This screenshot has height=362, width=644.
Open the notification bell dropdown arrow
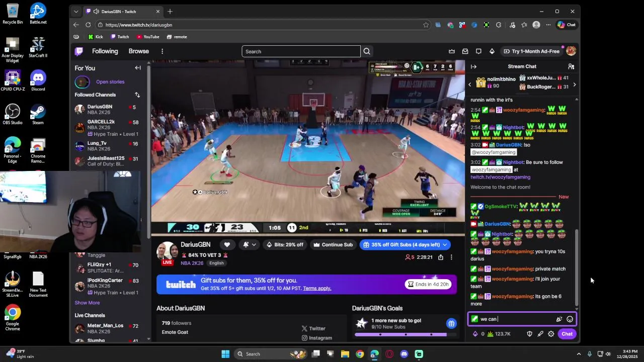pyautogui.click(x=254, y=245)
